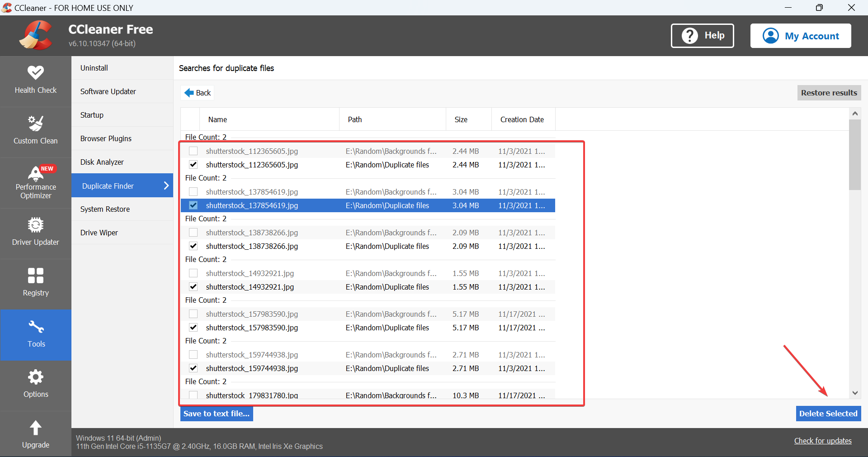This screenshot has height=457, width=868.
Task: Open Disk Analyzer tool
Action: [122, 162]
